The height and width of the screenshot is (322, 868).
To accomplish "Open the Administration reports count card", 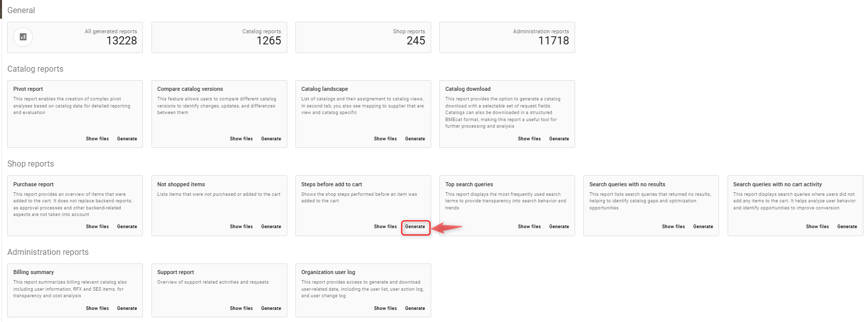I will click(x=507, y=37).
